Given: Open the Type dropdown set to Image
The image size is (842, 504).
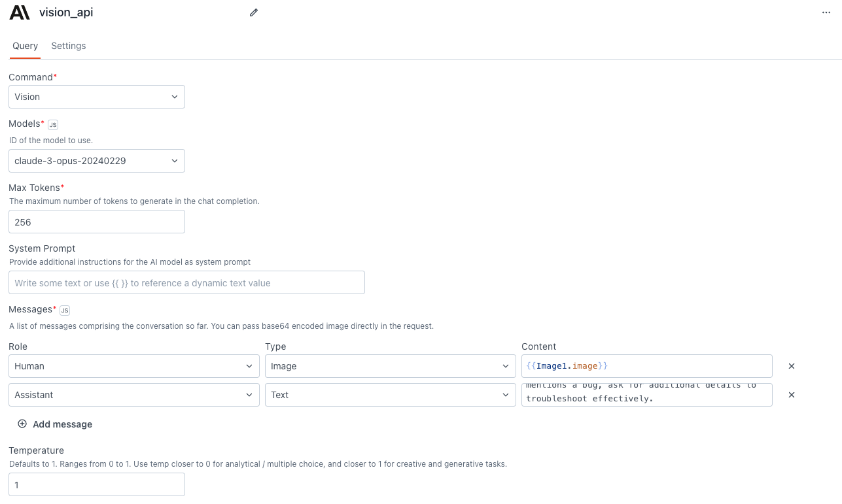Looking at the screenshot, I should click(390, 366).
